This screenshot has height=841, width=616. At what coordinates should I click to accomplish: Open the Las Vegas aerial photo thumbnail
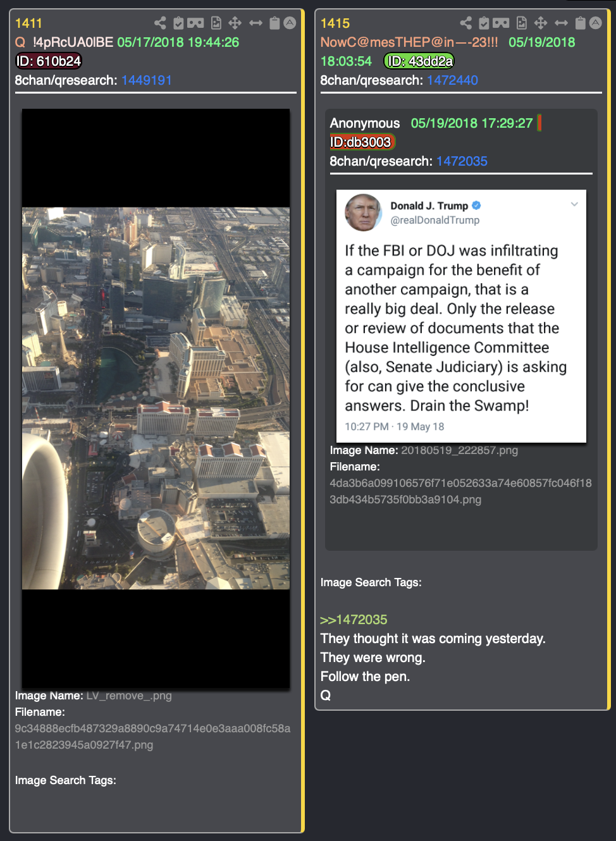pos(156,398)
